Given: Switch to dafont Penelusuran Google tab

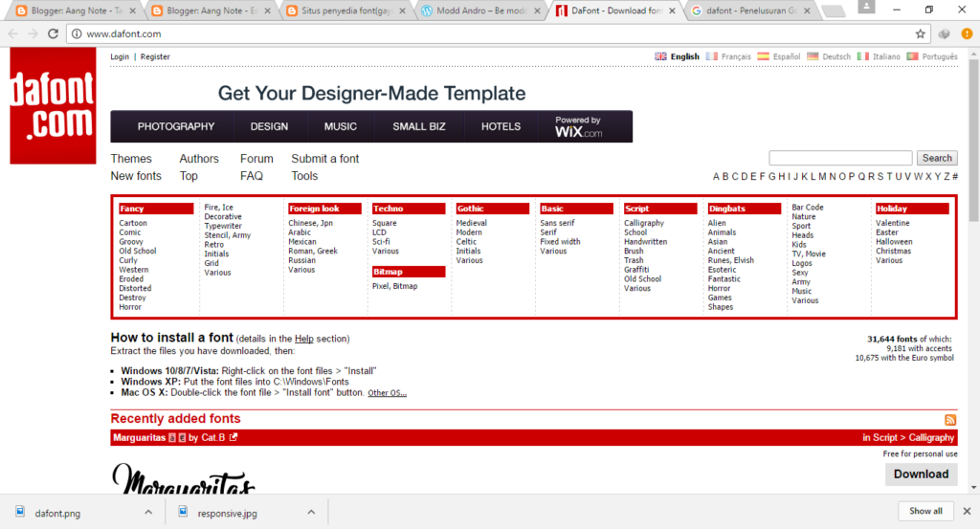Looking at the screenshot, I should tap(751, 11).
